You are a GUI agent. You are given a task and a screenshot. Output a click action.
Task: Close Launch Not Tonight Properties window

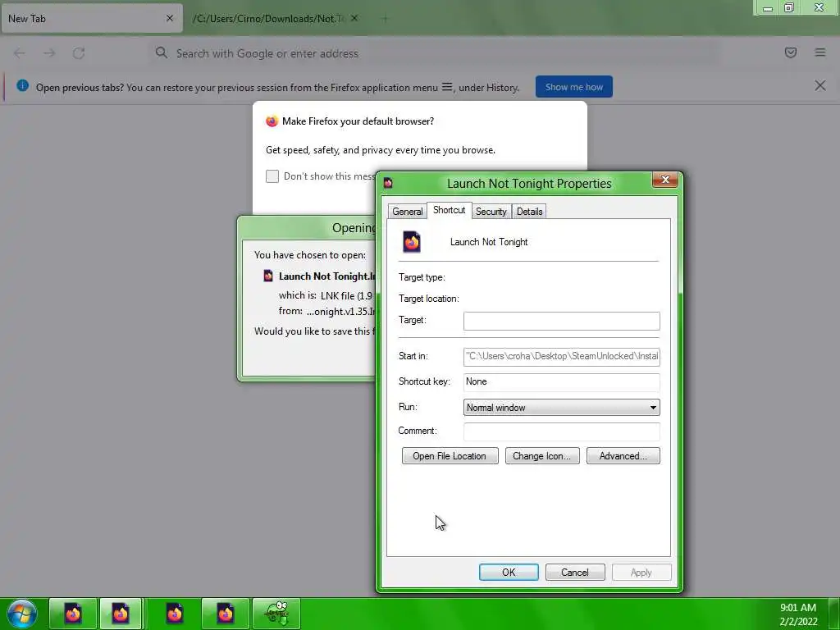665,180
